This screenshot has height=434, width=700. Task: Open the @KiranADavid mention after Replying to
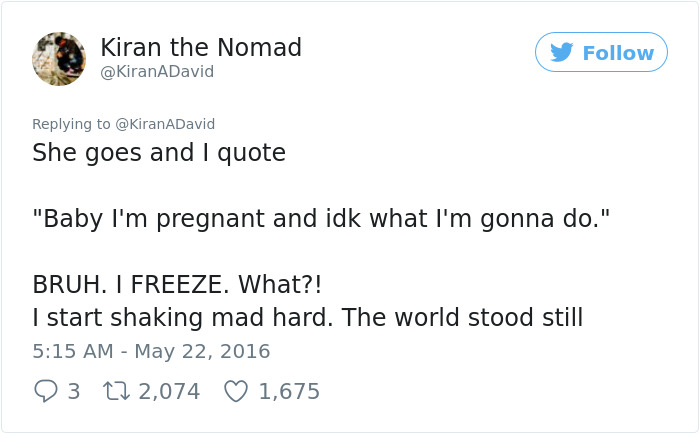pos(168,124)
